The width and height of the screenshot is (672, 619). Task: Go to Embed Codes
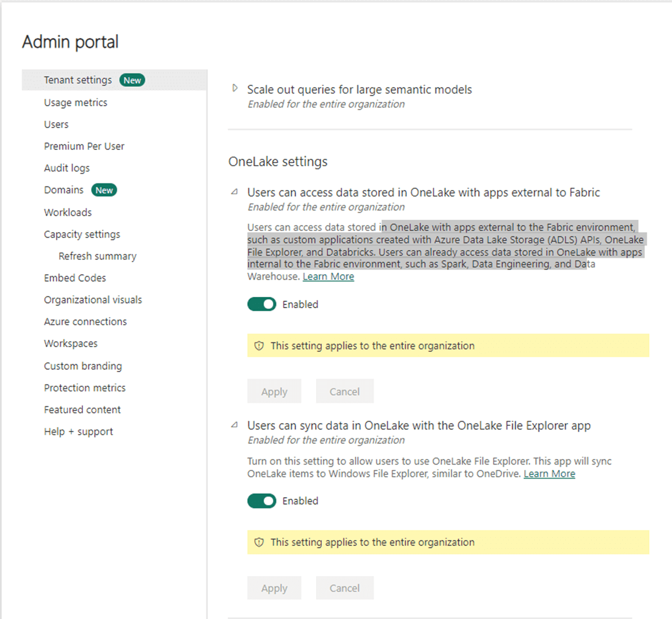coord(75,278)
